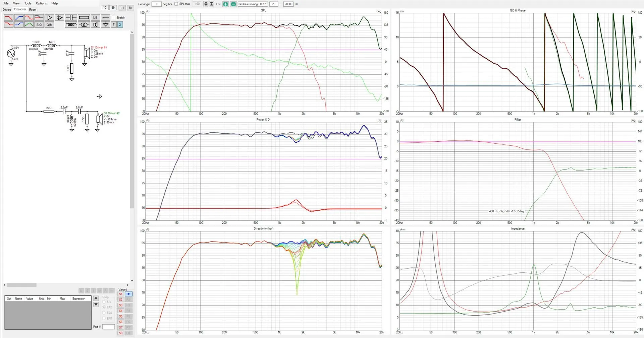This screenshot has height=338, width=644.
Task: Toggle the SPL max checkbox
Action: click(176, 4)
